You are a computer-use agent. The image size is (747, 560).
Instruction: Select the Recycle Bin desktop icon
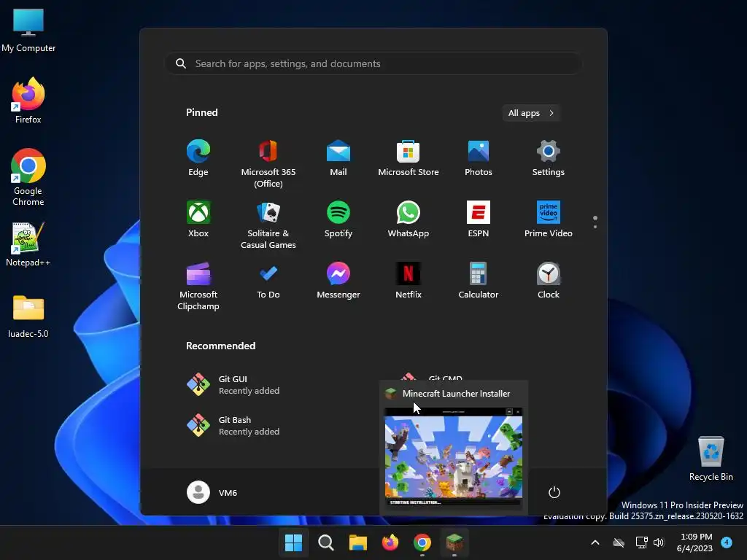point(711,459)
